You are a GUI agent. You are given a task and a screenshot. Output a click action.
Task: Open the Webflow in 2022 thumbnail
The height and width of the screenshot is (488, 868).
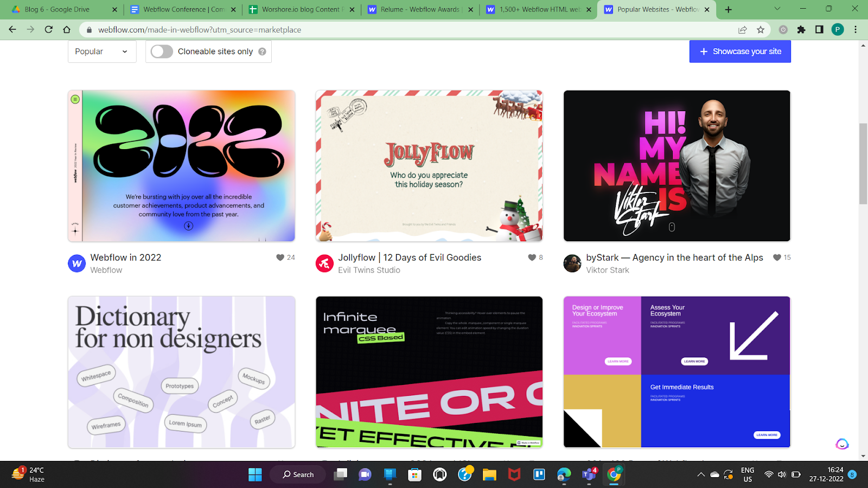pos(181,166)
